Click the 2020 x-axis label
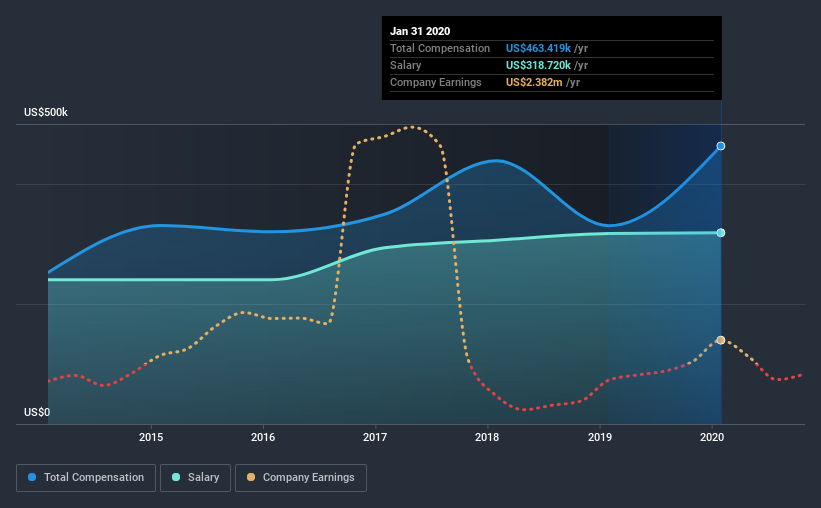This screenshot has height=508, width=821. point(712,437)
